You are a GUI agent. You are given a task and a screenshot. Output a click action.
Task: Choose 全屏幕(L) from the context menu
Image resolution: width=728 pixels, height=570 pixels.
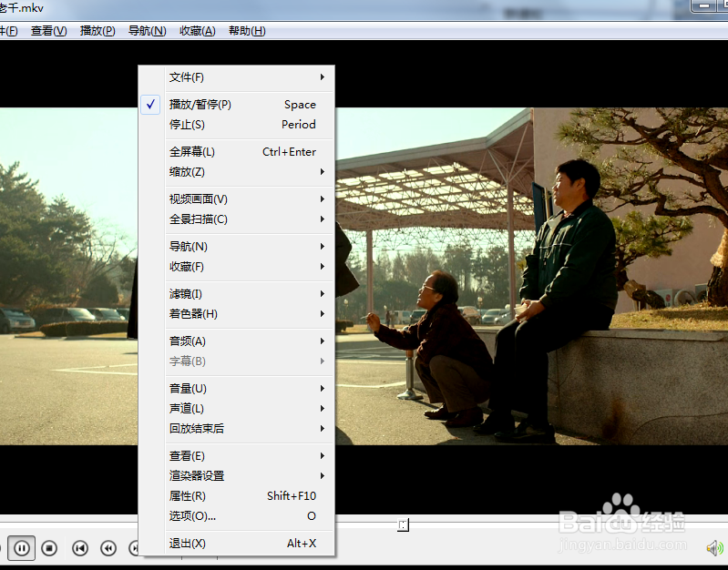point(237,152)
